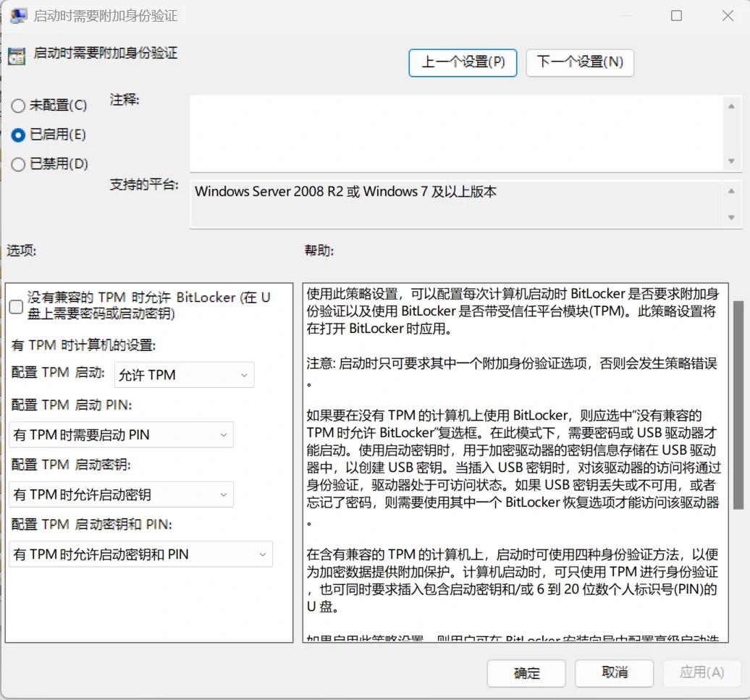This screenshot has width=750, height=700.
Task: Click the supported platform scroll down arrow
Action: click(731, 218)
